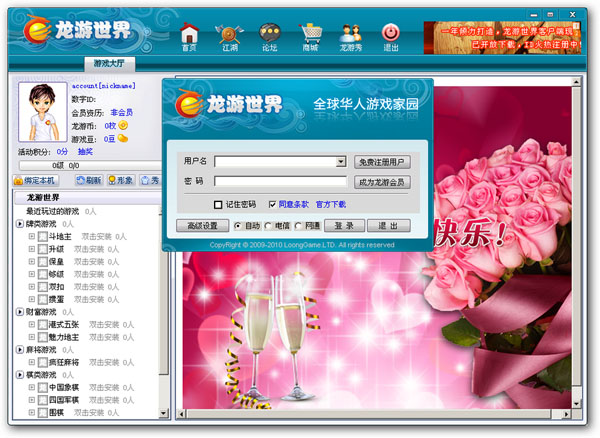Click the horizontal scrollbar right arrow
This screenshot has height=438, width=600.
[x=566, y=414]
